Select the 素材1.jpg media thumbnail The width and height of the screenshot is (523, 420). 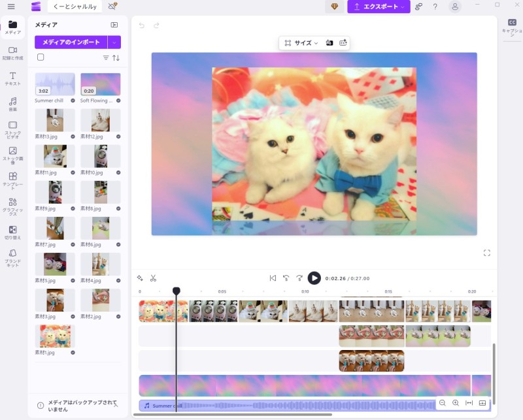click(x=55, y=336)
